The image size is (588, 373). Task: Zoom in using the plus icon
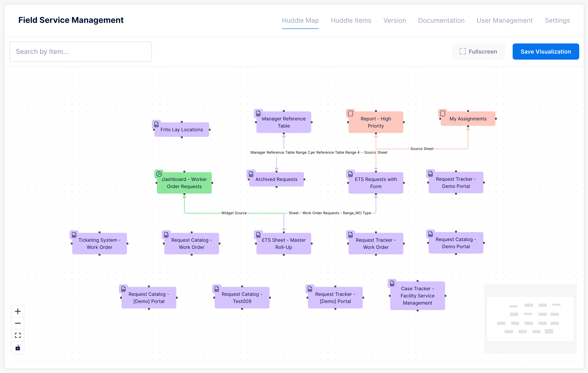(x=18, y=311)
